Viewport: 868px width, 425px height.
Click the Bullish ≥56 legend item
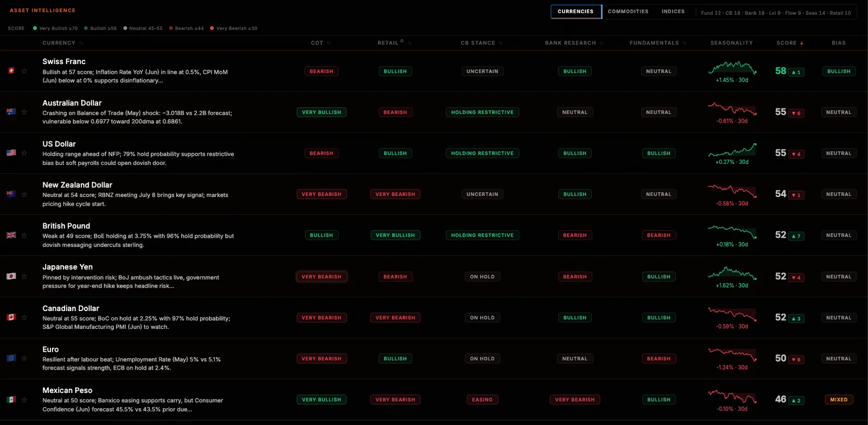100,28
